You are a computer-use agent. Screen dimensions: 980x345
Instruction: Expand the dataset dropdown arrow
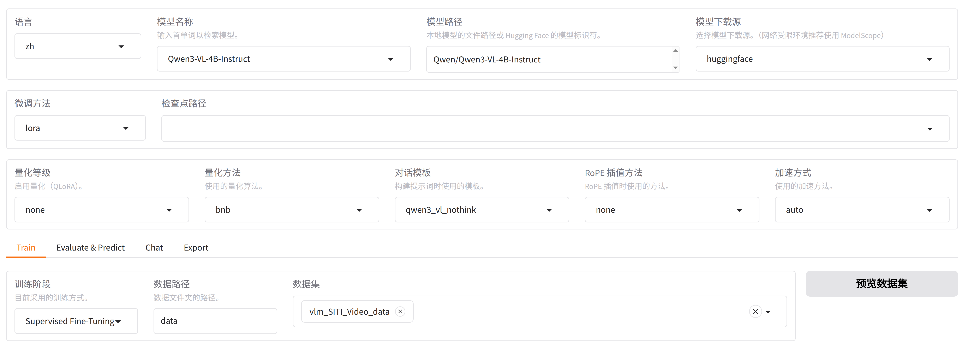(768, 312)
